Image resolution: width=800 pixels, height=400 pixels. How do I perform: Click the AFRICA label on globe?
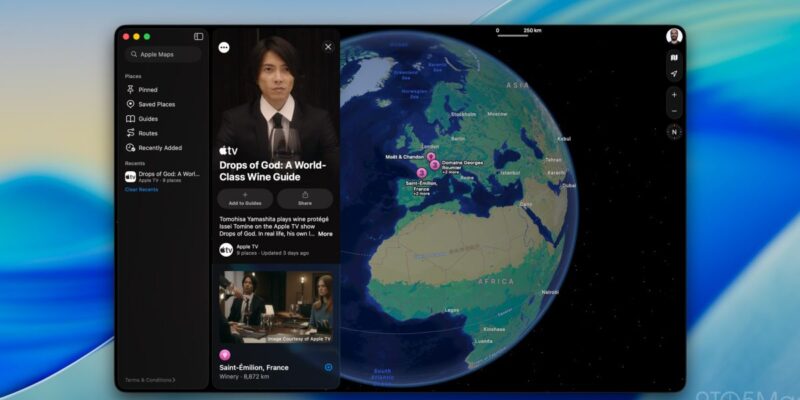496,281
